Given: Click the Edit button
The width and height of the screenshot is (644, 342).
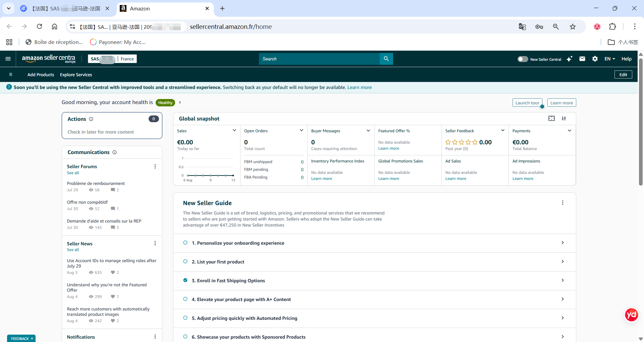Looking at the screenshot, I should click(x=623, y=75).
